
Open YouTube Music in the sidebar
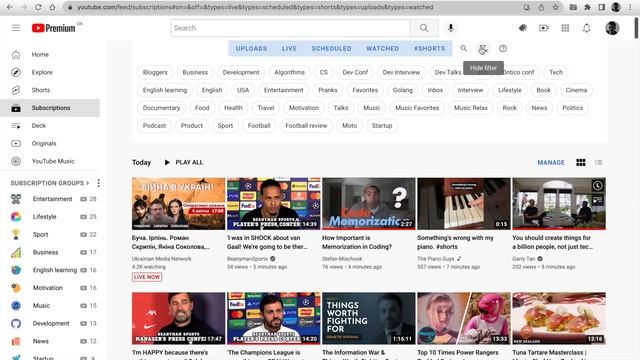pos(50,161)
